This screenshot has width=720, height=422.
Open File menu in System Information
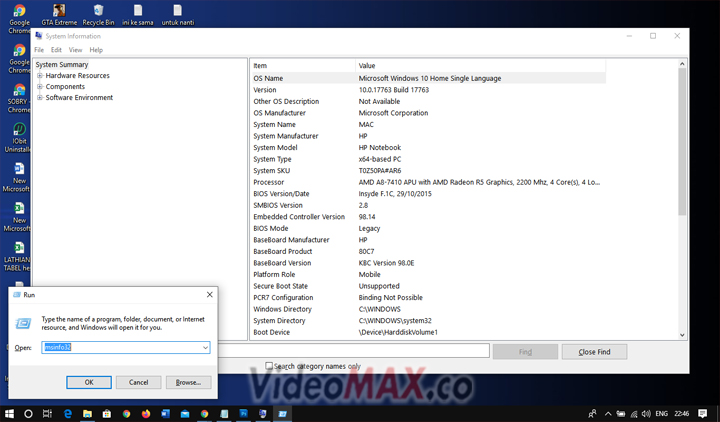coord(39,50)
